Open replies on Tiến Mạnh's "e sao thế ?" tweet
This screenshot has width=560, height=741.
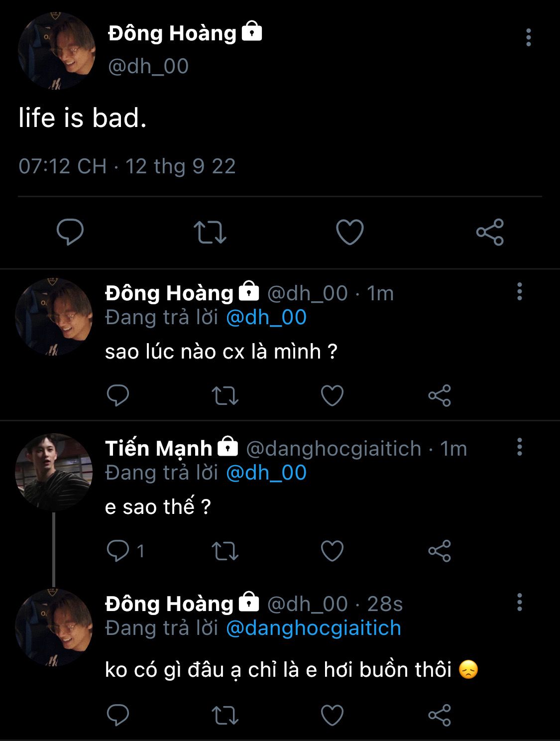(x=118, y=551)
